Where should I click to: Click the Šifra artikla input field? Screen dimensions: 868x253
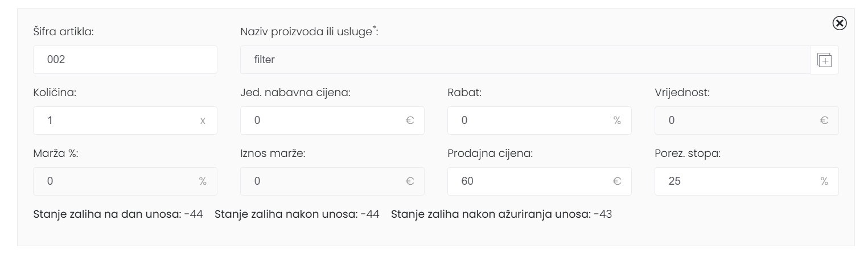point(125,60)
